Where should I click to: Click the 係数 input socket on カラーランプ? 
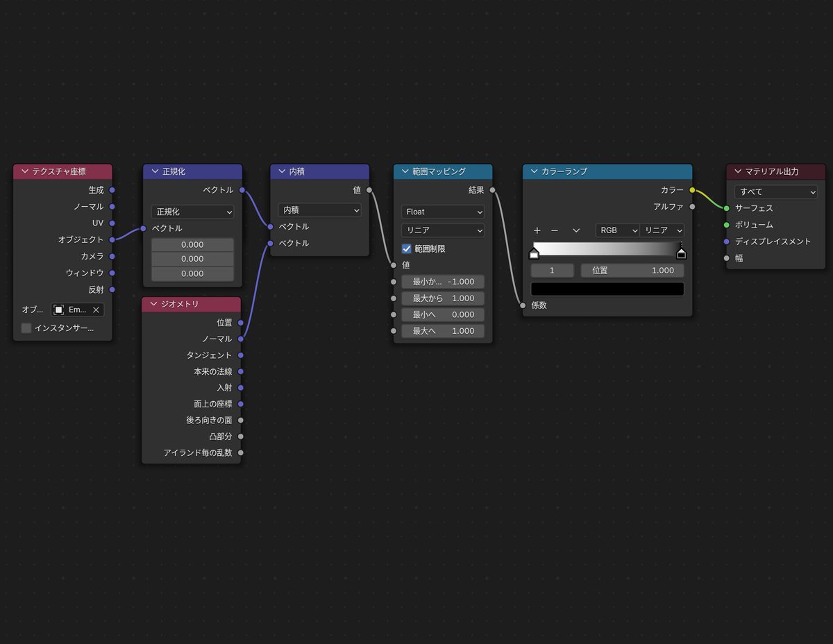pos(523,305)
